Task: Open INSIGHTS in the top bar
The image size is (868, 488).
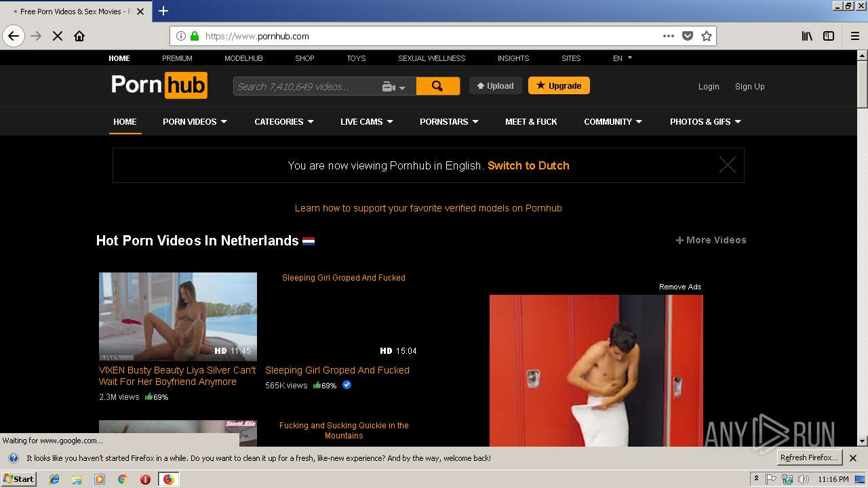Action: click(x=513, y=58)
